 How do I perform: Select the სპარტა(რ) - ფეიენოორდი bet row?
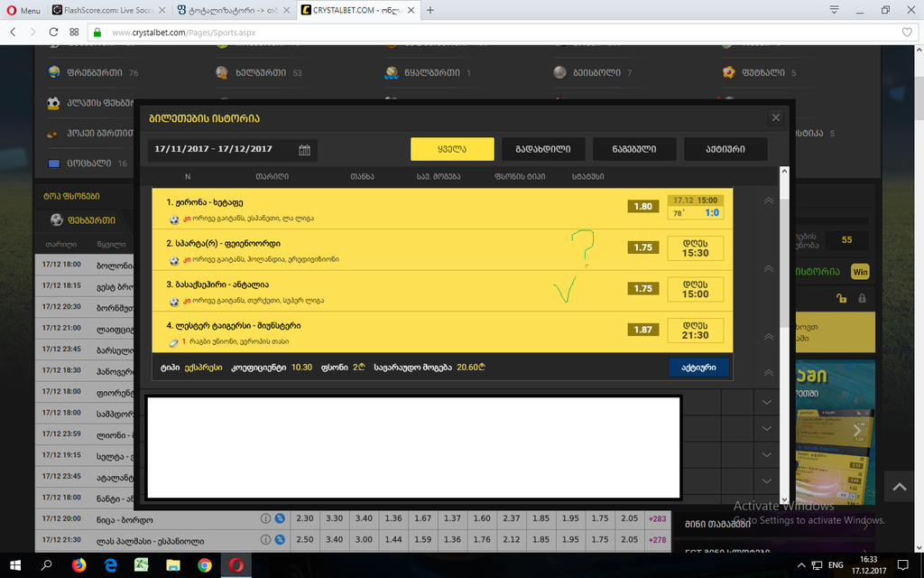point(442,250)
